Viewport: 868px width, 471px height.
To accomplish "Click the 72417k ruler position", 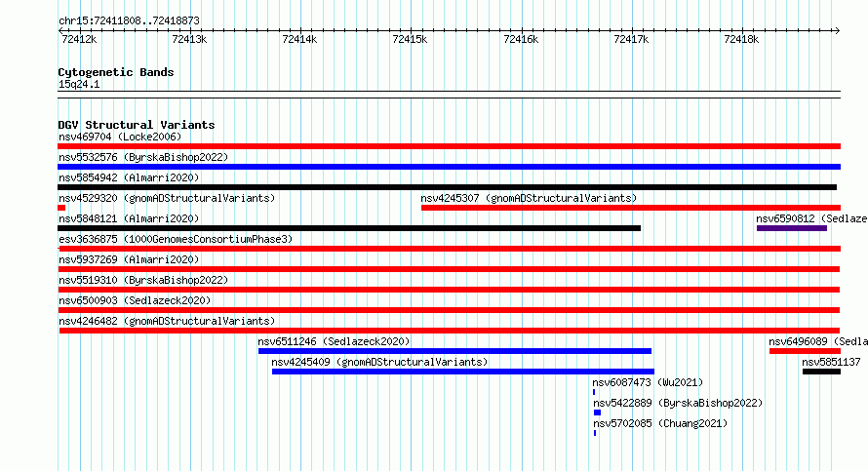I will pos(631,39).
